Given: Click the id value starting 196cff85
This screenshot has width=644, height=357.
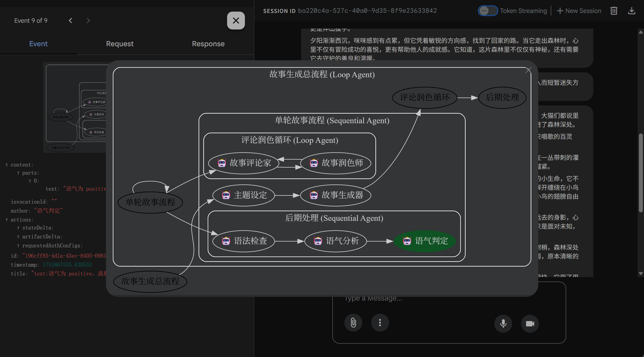Looking at the screenshot, I should pos(64,256).
